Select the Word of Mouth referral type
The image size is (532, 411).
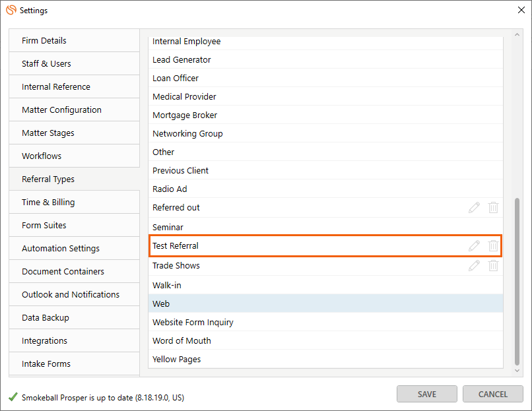click(325, 340)
